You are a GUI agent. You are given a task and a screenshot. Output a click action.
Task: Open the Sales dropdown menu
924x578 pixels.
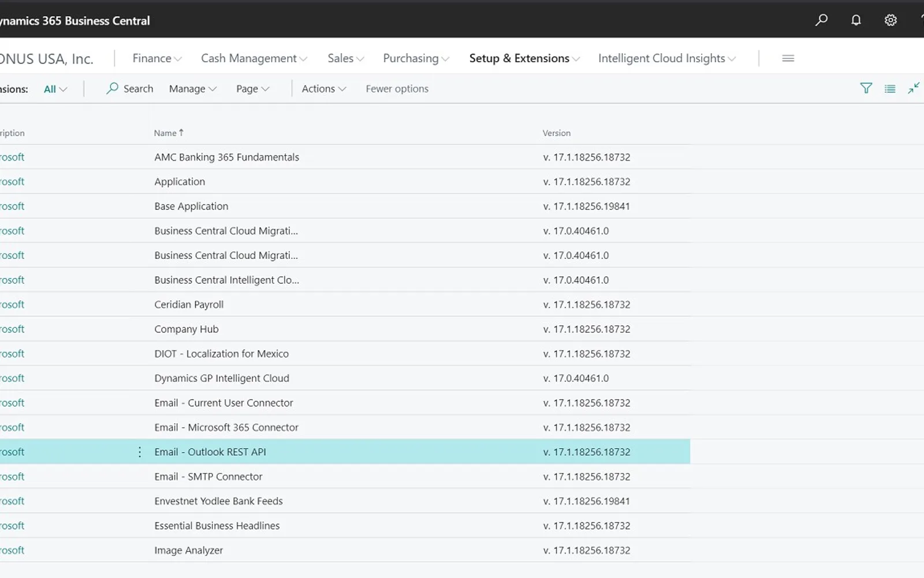(346, 58)
